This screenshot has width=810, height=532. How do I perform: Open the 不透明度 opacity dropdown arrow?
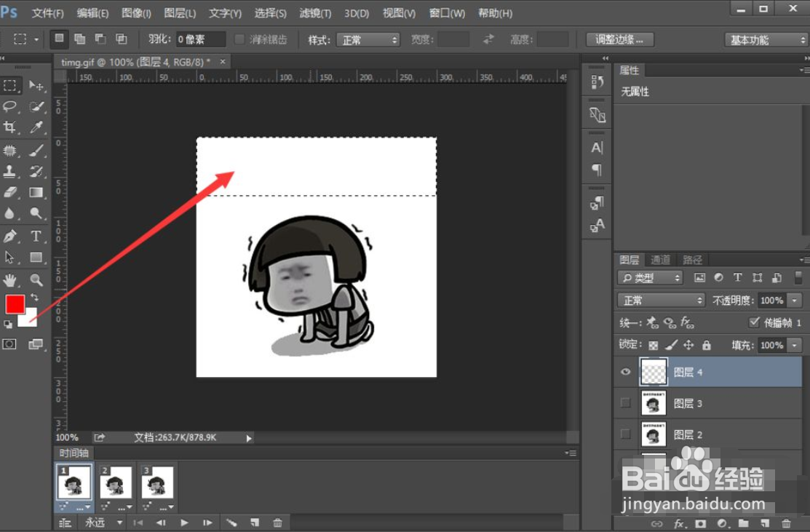(795, 300)
